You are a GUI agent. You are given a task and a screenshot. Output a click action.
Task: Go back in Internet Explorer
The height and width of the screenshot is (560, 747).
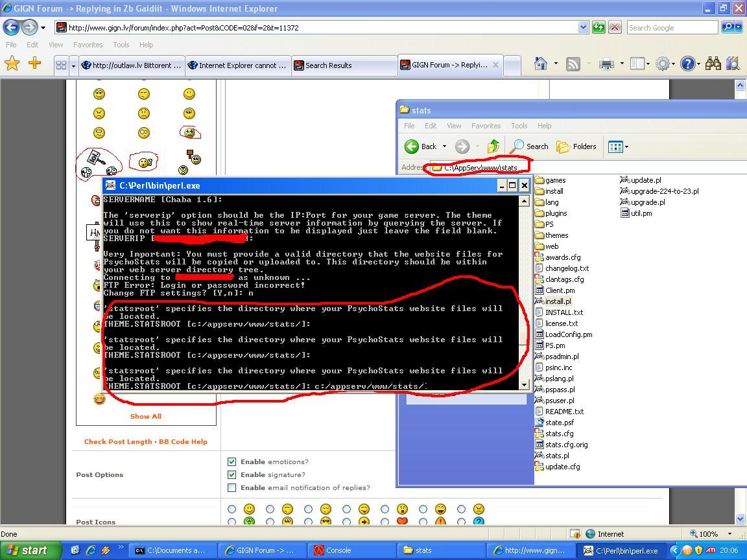pos(12,27)
